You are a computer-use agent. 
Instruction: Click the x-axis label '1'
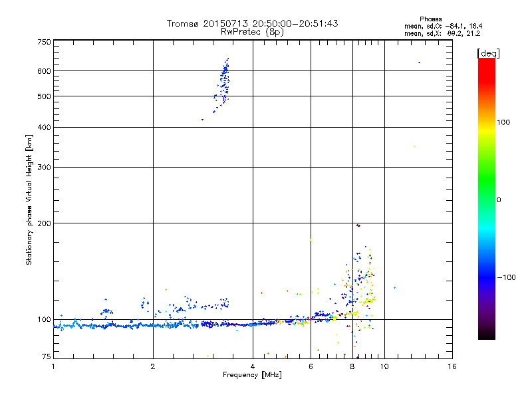point(53,366)
